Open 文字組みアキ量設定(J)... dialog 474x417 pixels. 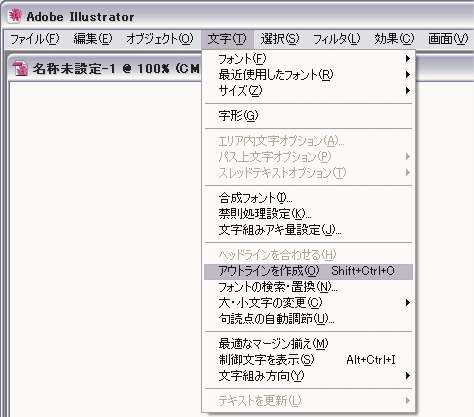click(x=308, y=230)
